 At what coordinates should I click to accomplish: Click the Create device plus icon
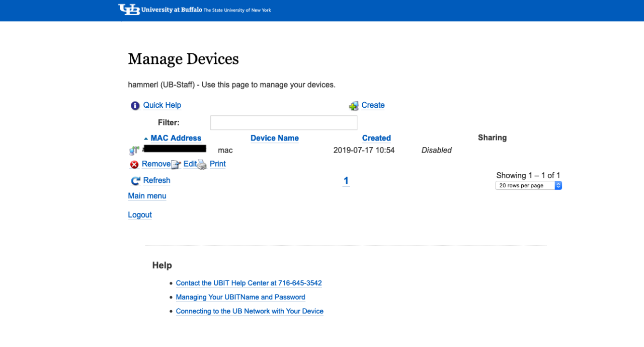(354, 106)
